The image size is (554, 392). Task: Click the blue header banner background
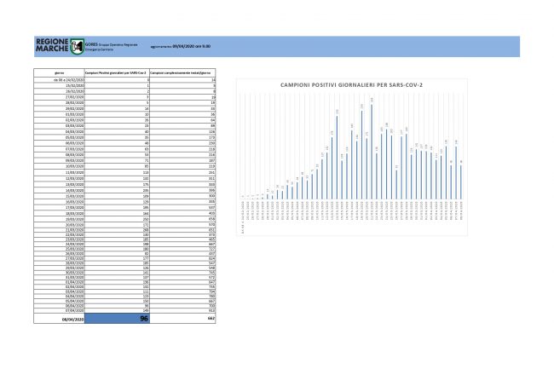tap(384, 47)
